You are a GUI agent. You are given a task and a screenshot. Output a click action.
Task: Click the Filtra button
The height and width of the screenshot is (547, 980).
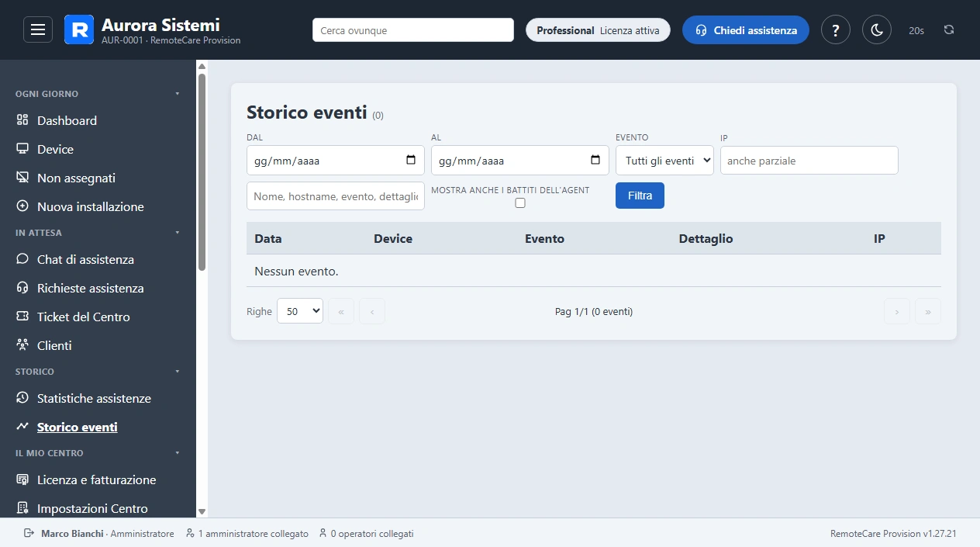640,196
